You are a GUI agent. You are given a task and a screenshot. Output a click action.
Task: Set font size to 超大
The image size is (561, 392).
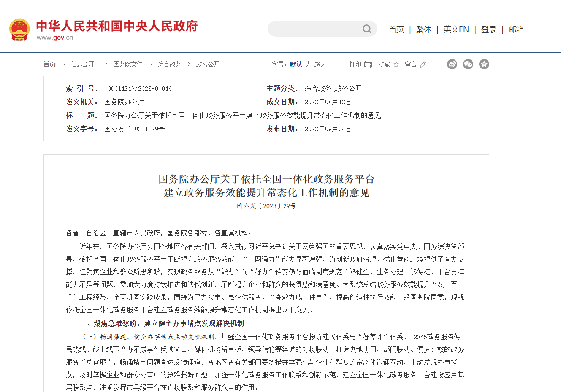(320, 64)
